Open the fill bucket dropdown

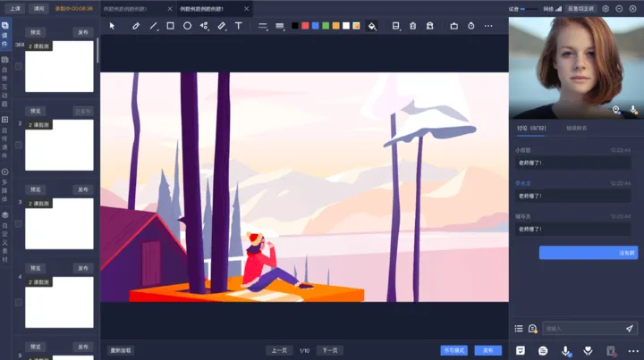[x=372, y=26]
